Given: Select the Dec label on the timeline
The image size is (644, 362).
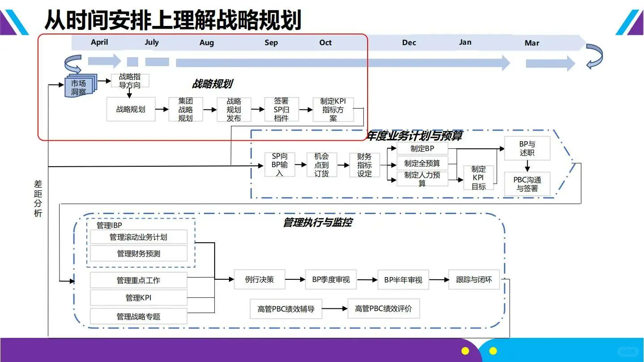Looking at the screenshot, I should [x=408, y=43].
